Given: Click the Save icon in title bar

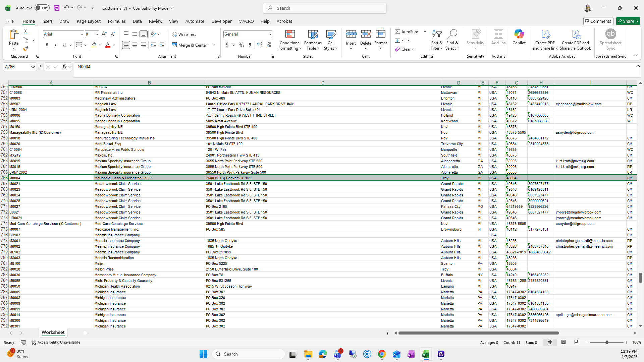Looking at the screenshot, I should point(57,8).
